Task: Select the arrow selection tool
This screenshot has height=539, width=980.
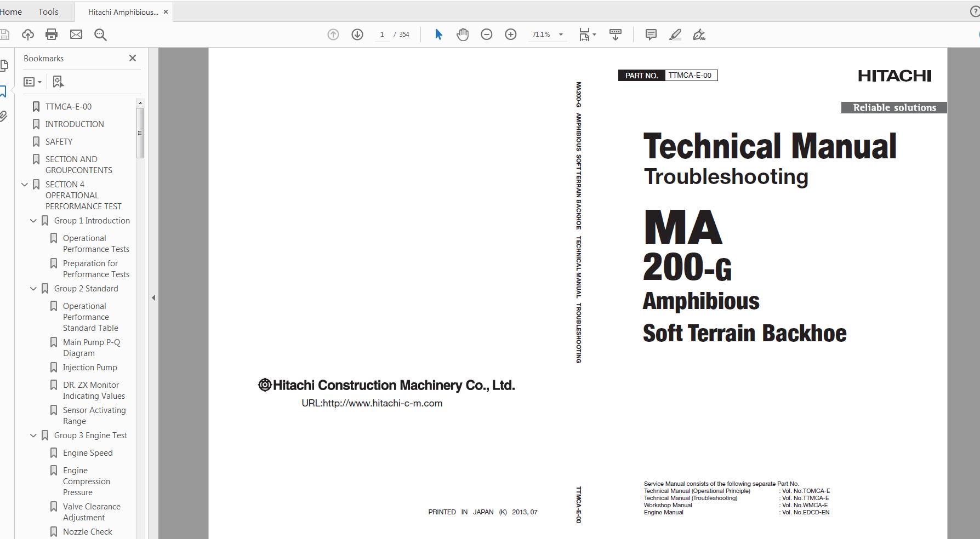Action: (x=438, y=35)
